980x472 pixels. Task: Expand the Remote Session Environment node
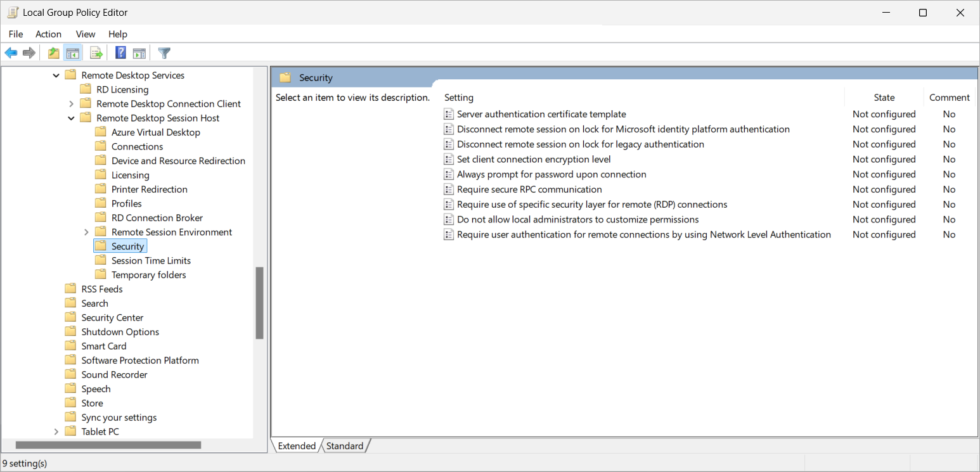pos(86,232)
